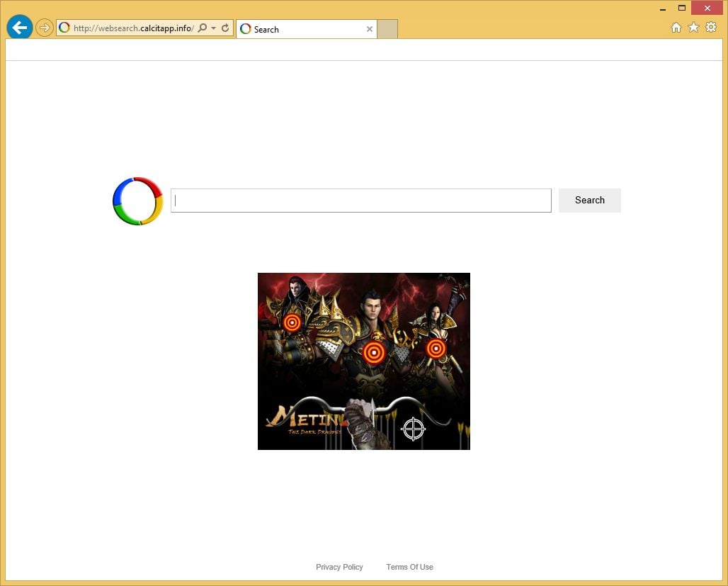The height and width of the screenshot is (586, 728).
Task: Click the websearch favicon in the address bar
Action: 64,28
